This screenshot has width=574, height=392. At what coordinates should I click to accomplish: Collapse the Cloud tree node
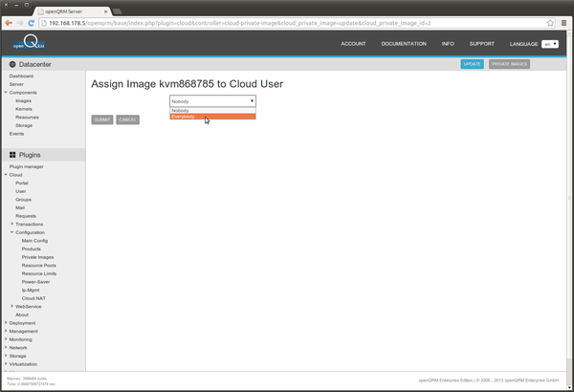[6, 175]
